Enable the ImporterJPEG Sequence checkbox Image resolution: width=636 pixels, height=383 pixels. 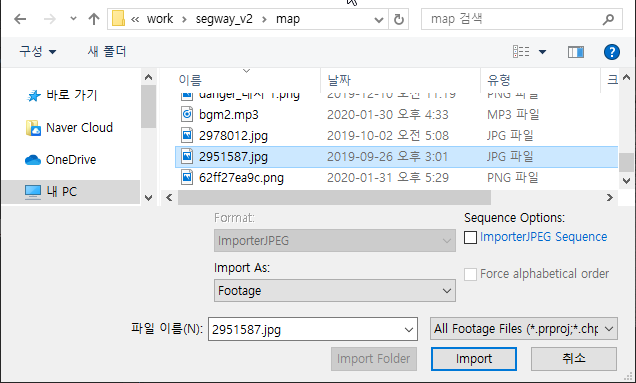click(x=471, y=237)
